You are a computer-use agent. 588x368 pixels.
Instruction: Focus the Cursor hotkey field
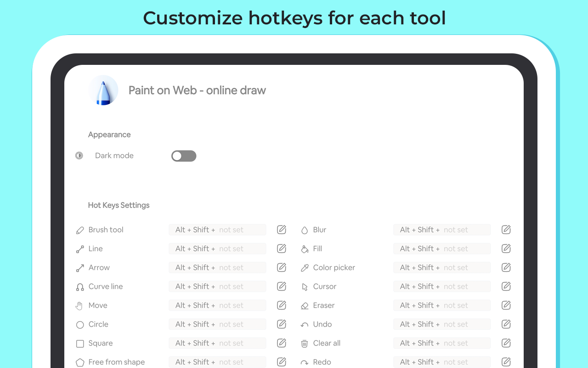click(x=442, y=286)
